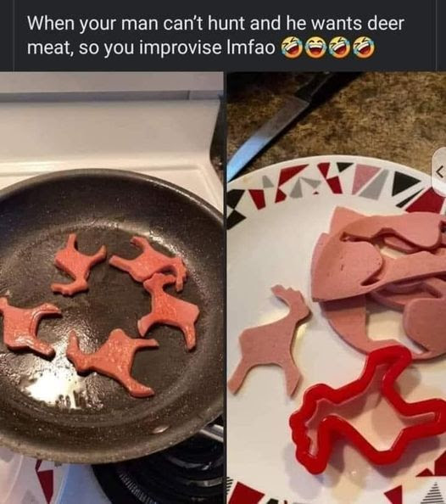Click the bottom deer shape in pan
Screen dimensions: 446x504
click(x=113, y=363)
